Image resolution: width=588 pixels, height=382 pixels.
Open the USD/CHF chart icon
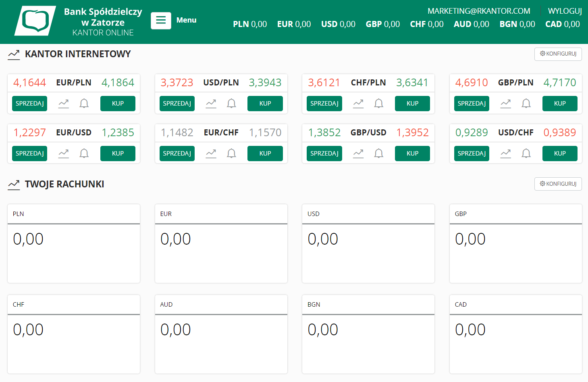click(505, 154)
